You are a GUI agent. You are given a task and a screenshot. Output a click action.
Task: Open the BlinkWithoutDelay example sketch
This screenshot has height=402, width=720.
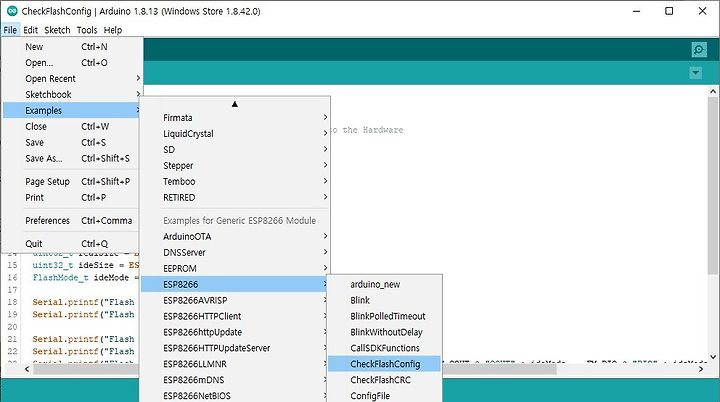pyautogui.click(x=384, y=332)
